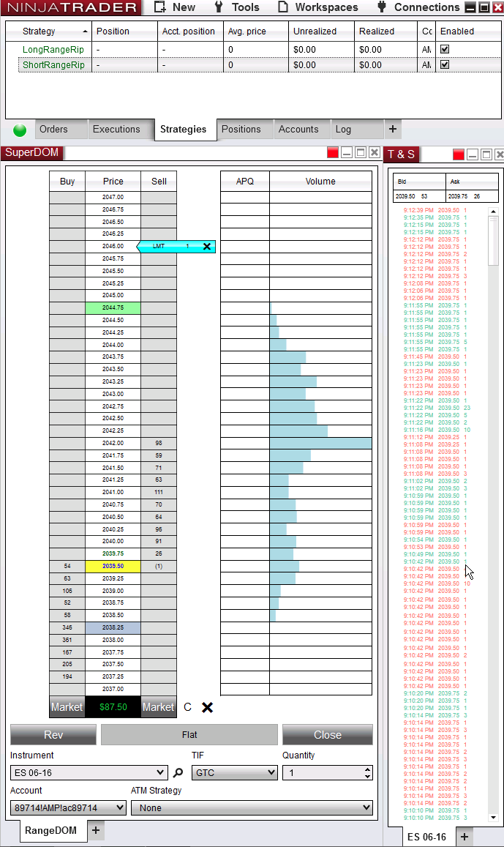Increase quantity with up stepper arrow
Image resolution: width=504 pixels, height=847 pixels.
tap(367, 769)
